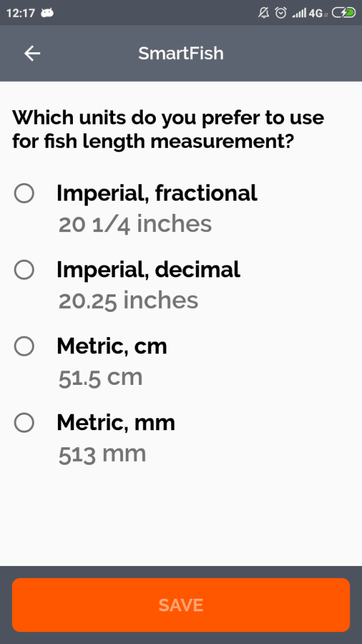Click the 20 1/4 inches example text
The width and height of the screenshot is (362, 644).
134,223
